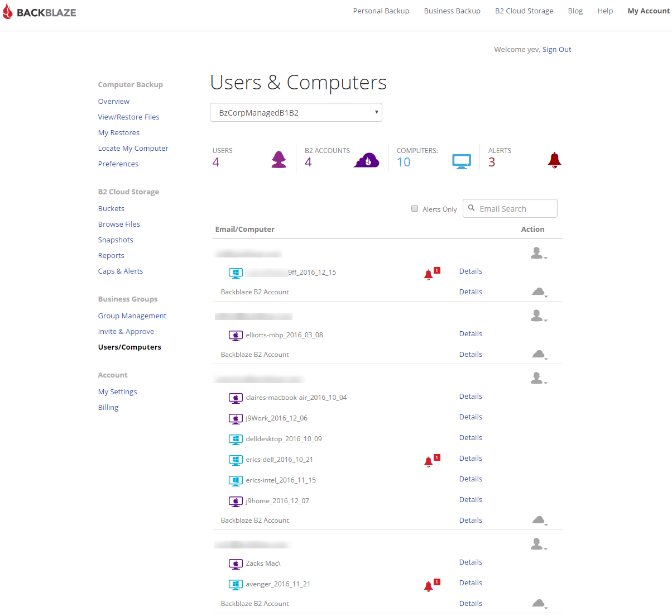Open Details for avenger_2016_11_21
This screenshot has width=672, height=616.
coord(471,583)
